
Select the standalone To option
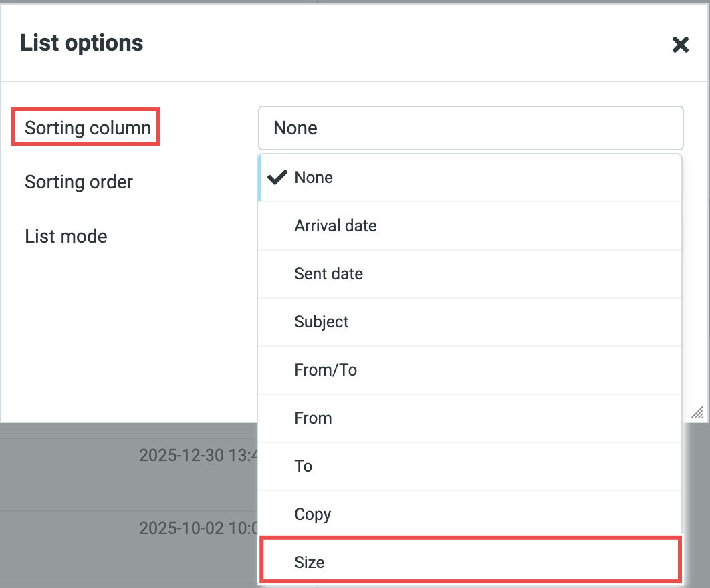[304, 466]
